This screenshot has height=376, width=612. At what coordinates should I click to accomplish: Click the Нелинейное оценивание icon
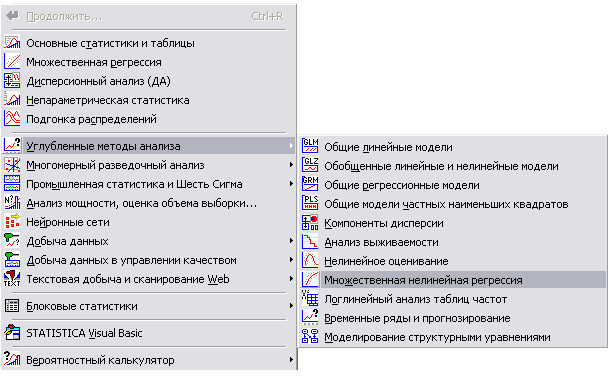(x=310, y=260)
